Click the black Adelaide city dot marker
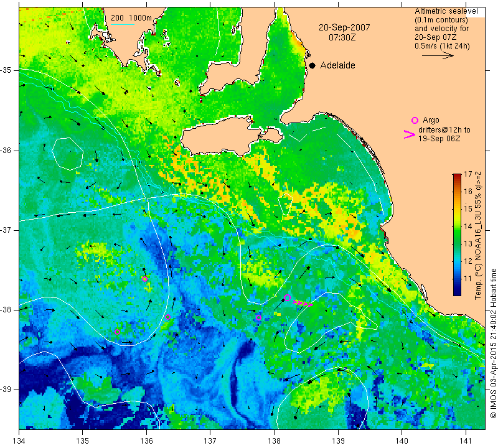Viewport: 498px width, 448px height. tap(312, 65)
